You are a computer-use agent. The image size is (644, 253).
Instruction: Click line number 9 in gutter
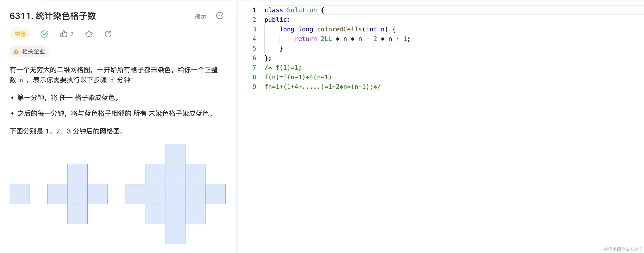tap(254, 87)
